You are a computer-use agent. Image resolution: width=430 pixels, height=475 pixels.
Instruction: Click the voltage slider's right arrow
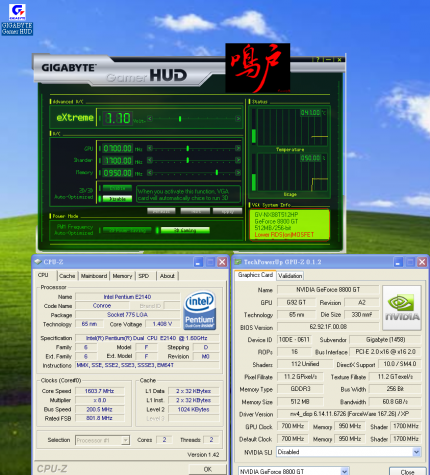point(238,119)
